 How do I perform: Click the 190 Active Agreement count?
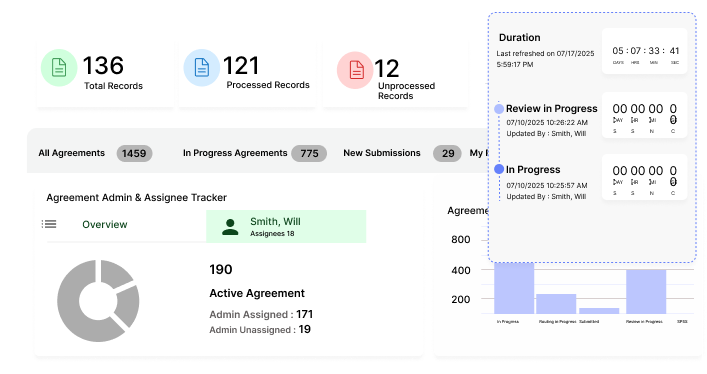click(x=220, y=269)
